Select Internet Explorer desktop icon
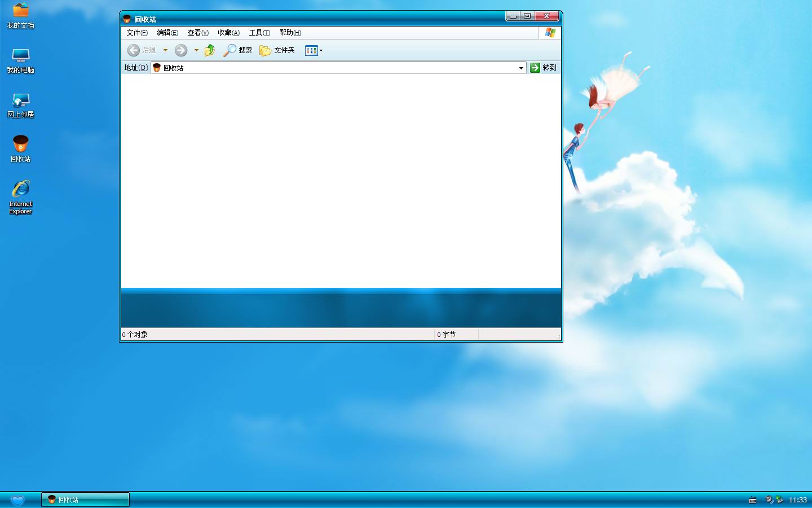 [21, 197]
